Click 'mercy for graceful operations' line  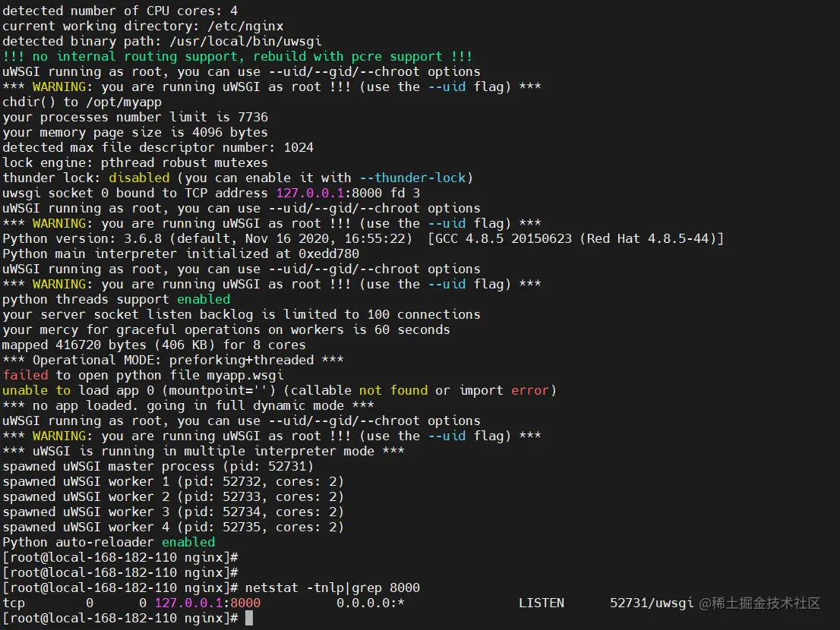[x=226, y=329]
